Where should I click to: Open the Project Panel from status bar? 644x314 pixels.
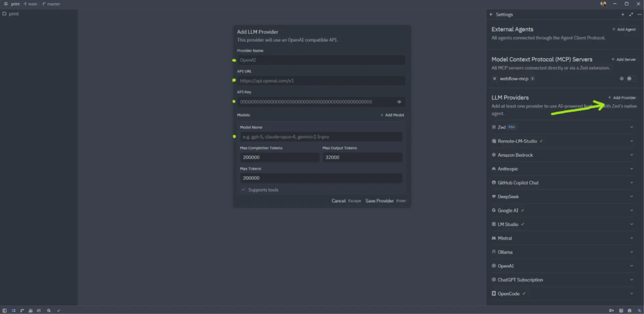click(14, 311)
